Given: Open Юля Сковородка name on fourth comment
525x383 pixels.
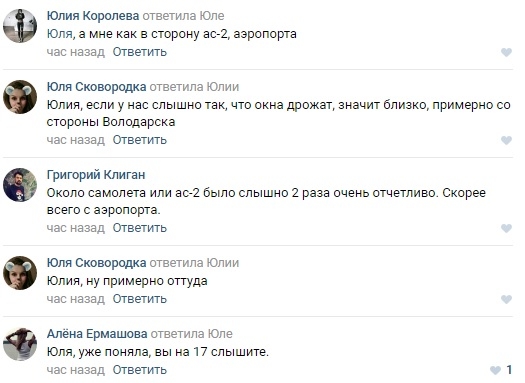Looking at the screenshot, I should click(96, 263).
